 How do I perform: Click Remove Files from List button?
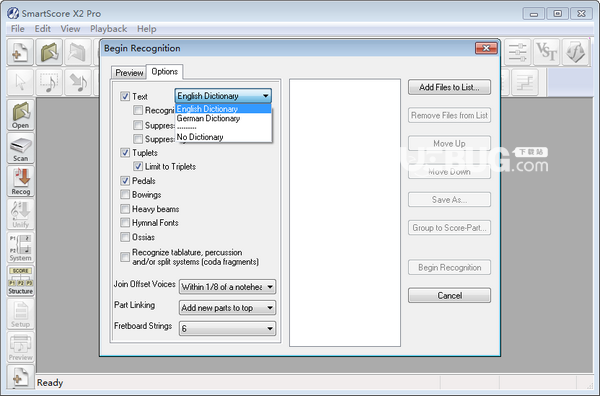tap(449, 115)
